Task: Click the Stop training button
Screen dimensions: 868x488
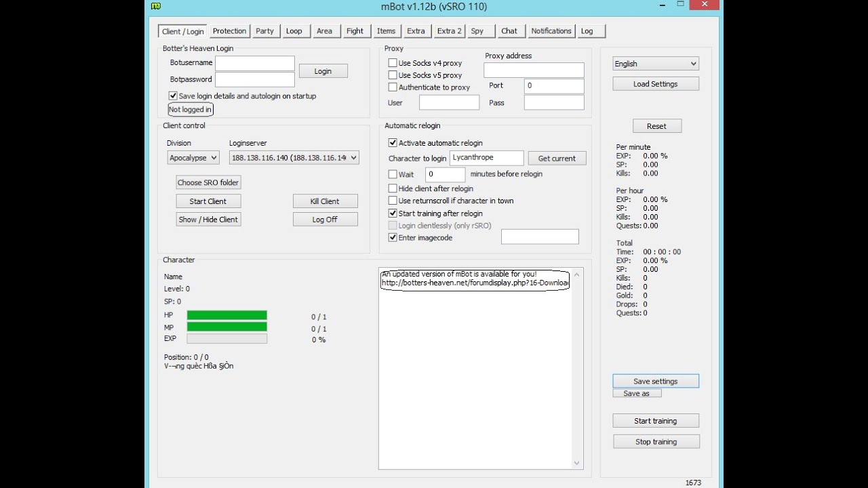Action: (656, 442)
